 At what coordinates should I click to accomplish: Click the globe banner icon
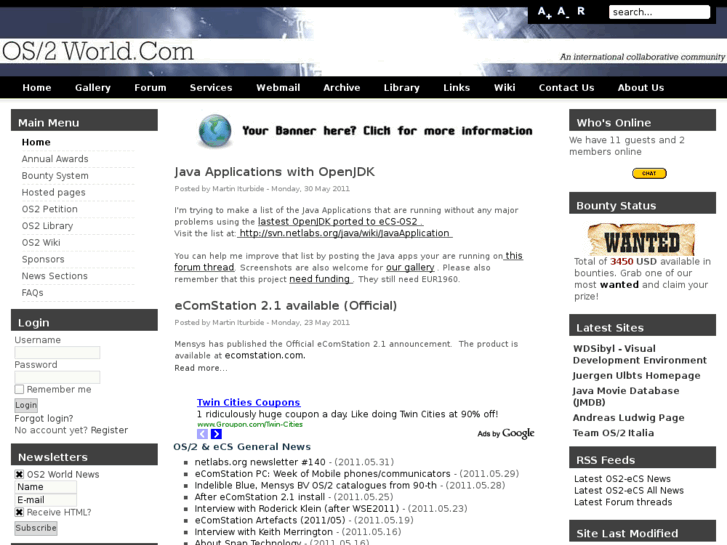point(215,131)
